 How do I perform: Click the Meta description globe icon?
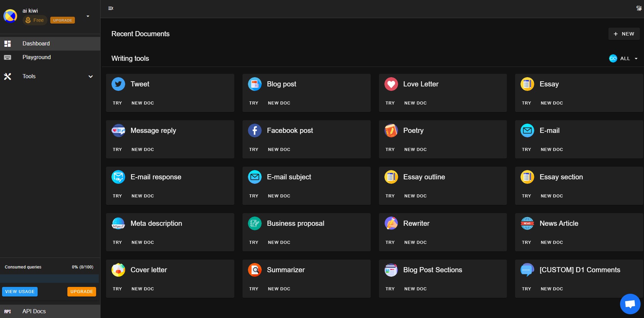click(118, 223)
